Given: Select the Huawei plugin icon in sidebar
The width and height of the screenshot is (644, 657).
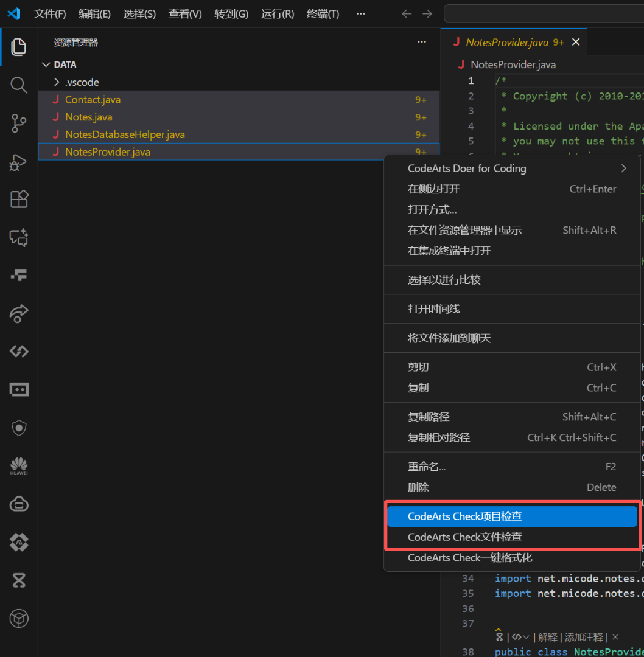Looking at the screenshot, I should pos(19,466).
